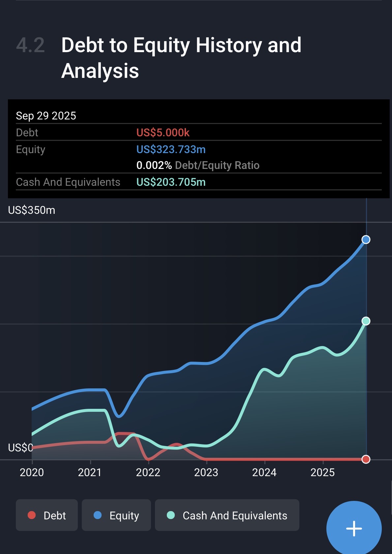Click the 2024 x-axis label
Viewport: 392px width, 554px height.
264,473
